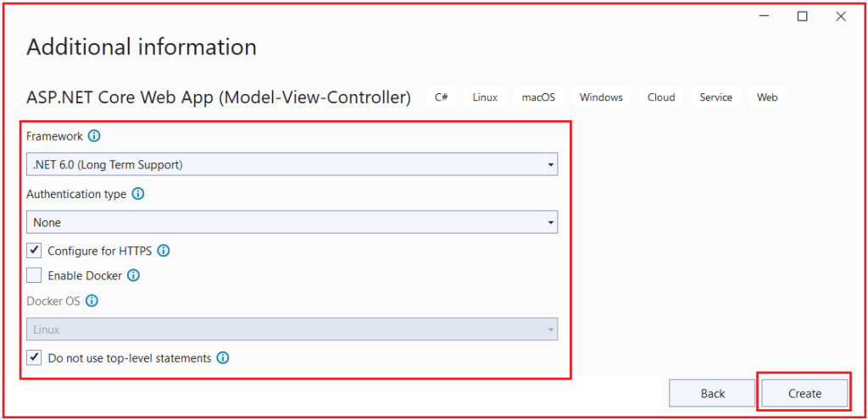Click the Docker OS info icon
The height and width of the screenshot is (420, 868).
(92, 301)
